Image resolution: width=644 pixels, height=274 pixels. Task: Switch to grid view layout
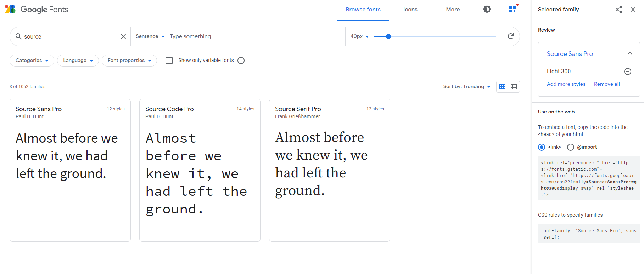[x=502, y=87]
